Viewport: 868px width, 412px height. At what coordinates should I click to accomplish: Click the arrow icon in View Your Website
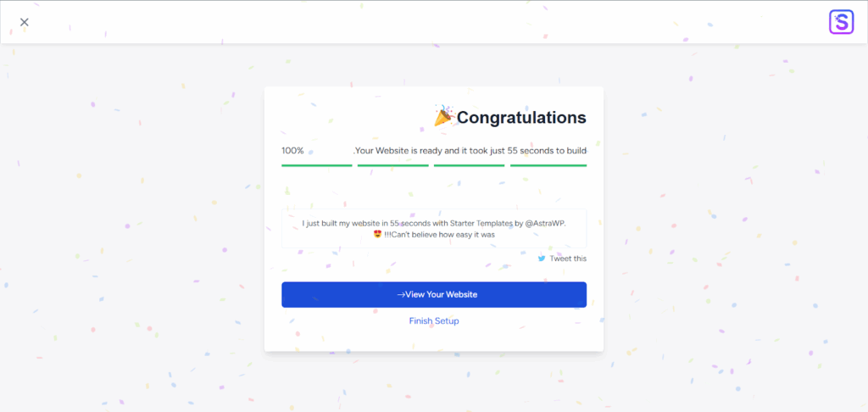(x=401, y=295)
